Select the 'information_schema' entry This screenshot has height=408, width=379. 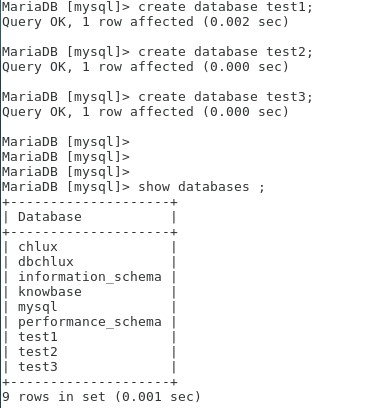tap(90, 277)
